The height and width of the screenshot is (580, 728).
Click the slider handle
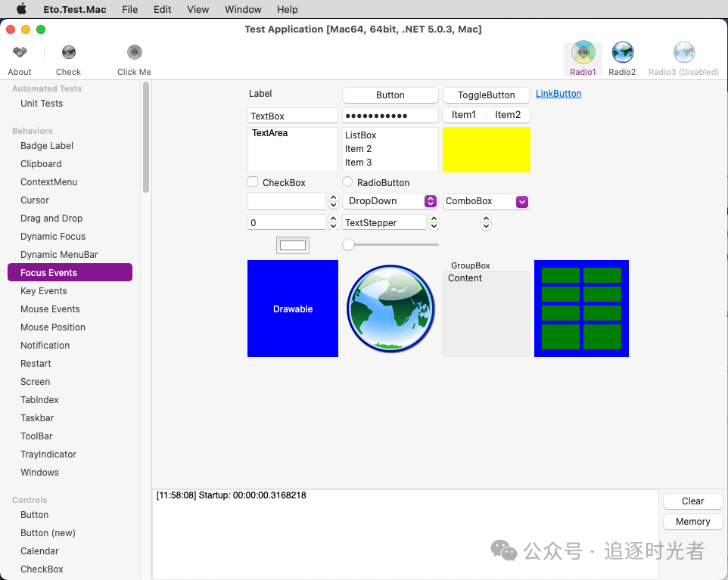[x=348, y=245]
